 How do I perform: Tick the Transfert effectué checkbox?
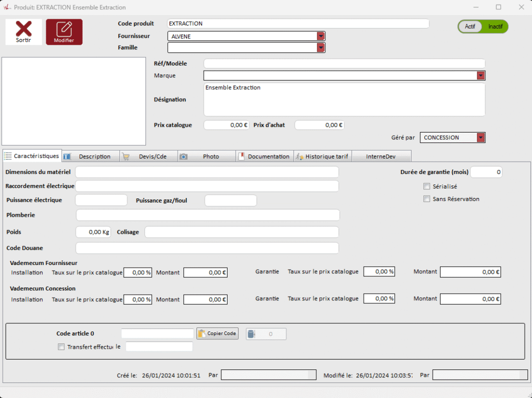[x=61, y=347]
